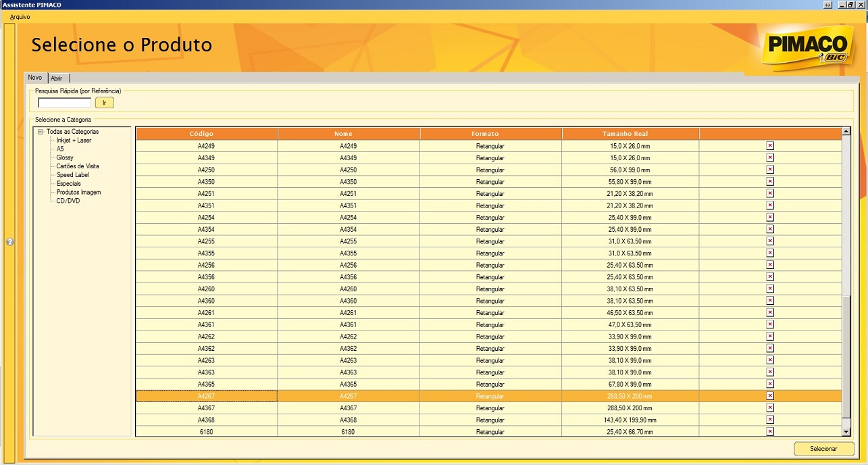
Task: Click the delete X icon in row A4249
Action: click(770, 145)
